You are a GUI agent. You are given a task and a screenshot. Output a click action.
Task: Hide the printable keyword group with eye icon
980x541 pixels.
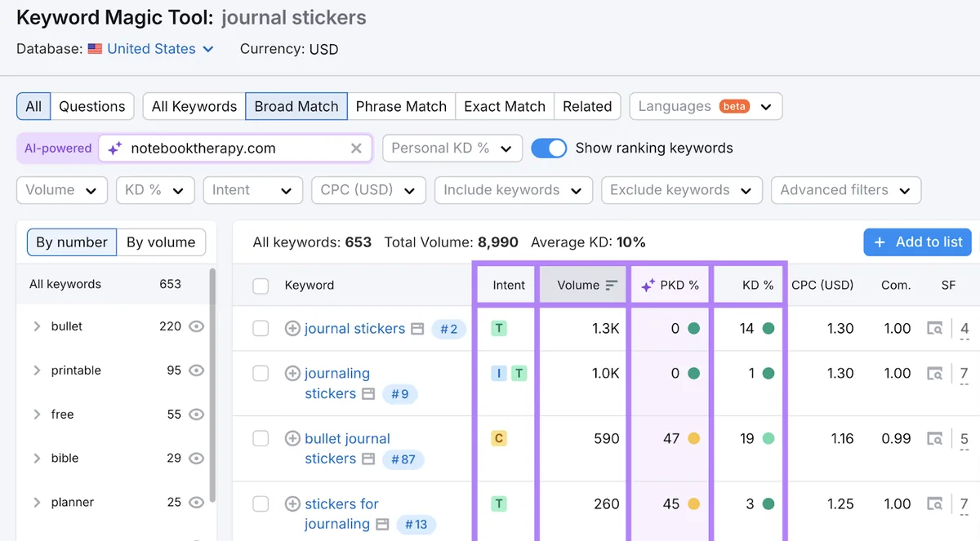tap(196, 370)
